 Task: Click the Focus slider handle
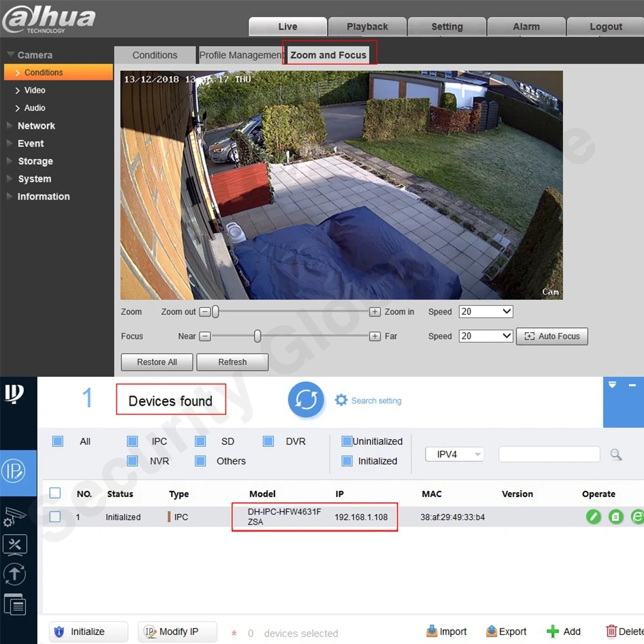coord(258,336)
